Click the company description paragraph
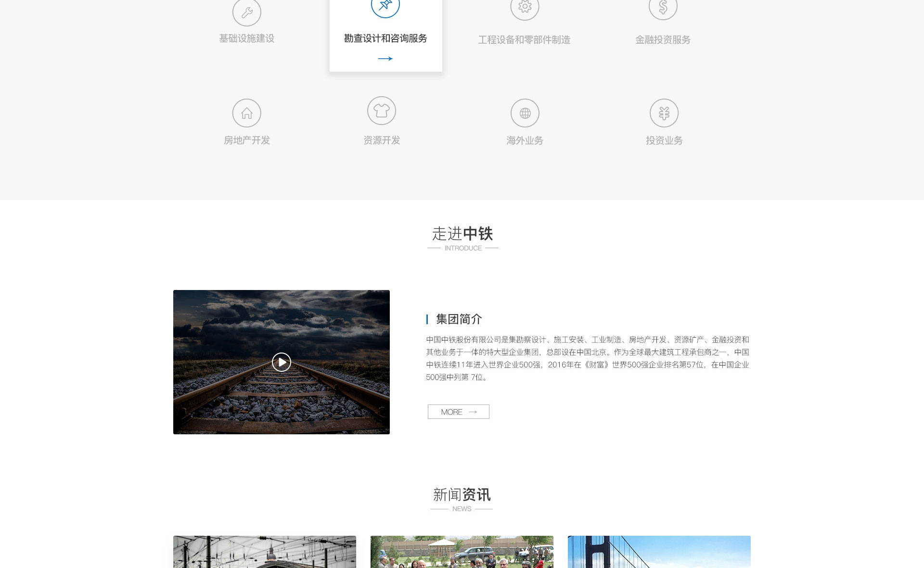The image size is (924, 568). pos(588,358)
